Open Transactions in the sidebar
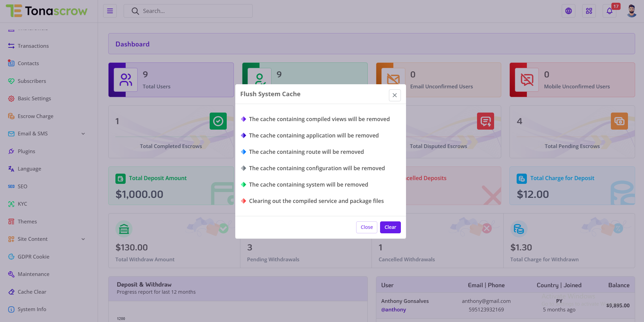Screen dimensions: 644x322 click(x=33, y=46)
